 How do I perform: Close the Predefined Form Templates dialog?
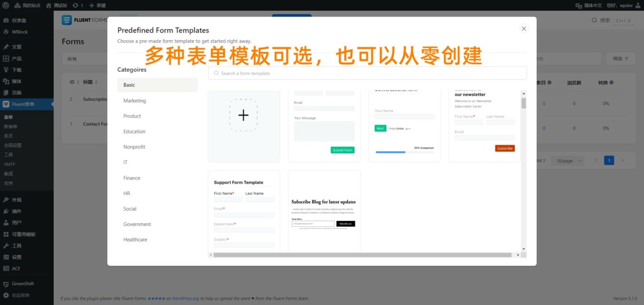click(524, 29)
